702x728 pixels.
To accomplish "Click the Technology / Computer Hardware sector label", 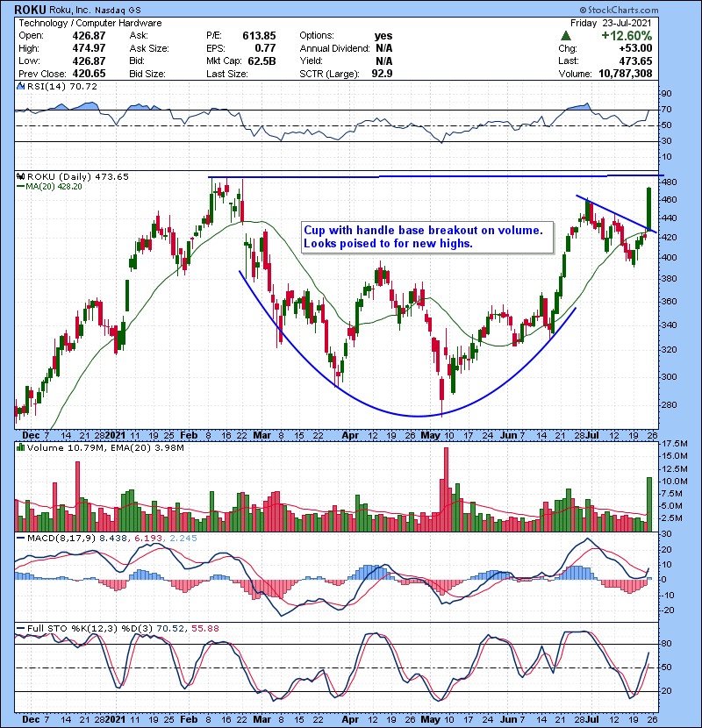I will pos(90,23).
